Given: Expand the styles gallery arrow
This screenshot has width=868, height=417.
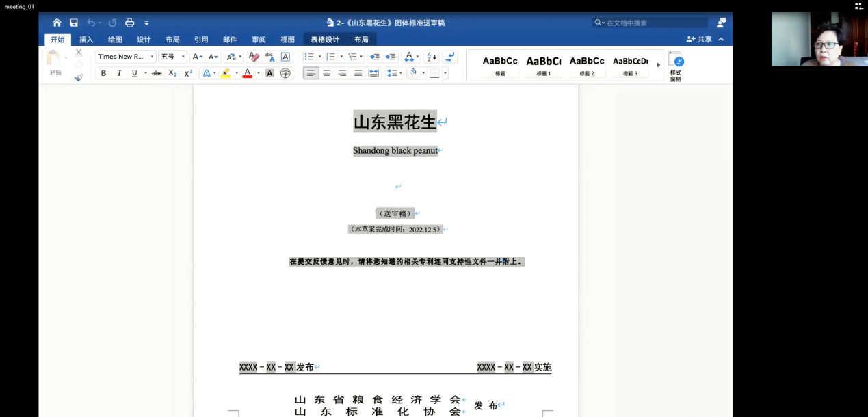Looking at the screenshot, I should click(658, 65).
